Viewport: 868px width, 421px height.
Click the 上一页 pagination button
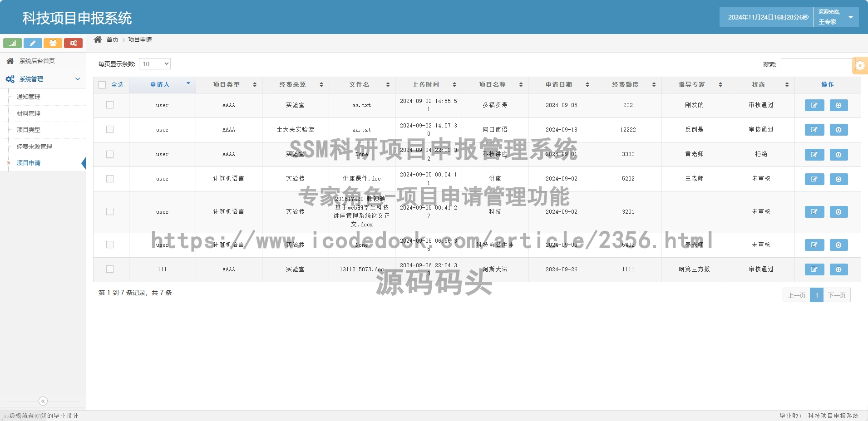pyautogui.click(x=796, y=295)
